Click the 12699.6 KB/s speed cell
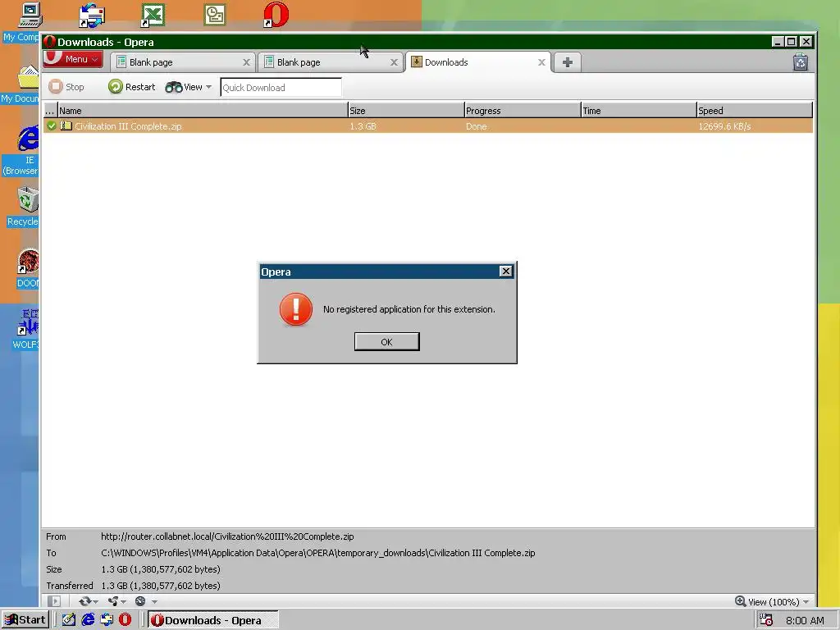Screen dimensions: 840x630 click(x=724, y=126)
